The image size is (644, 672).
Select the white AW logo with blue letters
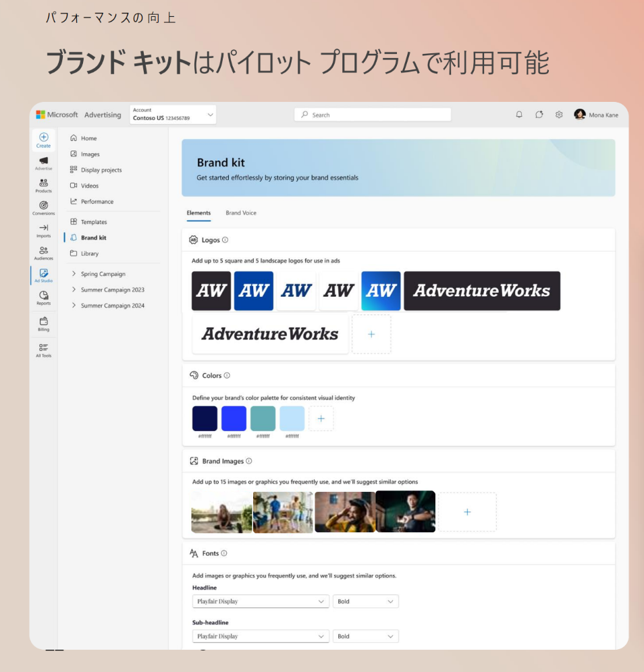click(x=296, y=291)
